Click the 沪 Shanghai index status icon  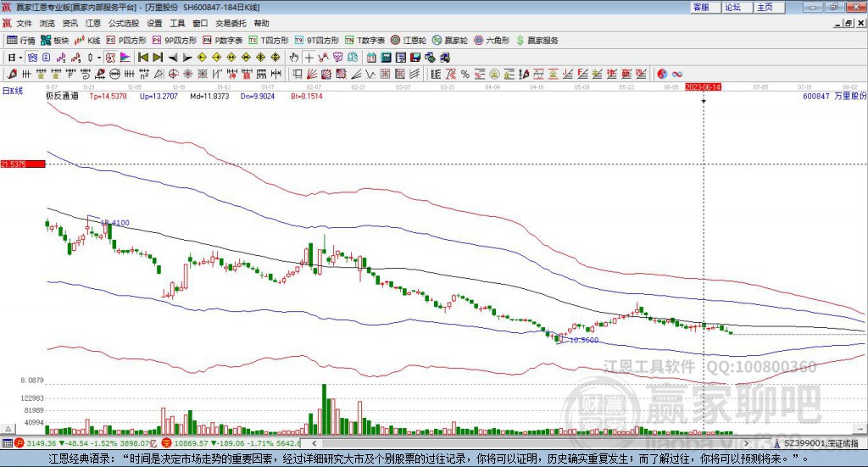(19, 443)
